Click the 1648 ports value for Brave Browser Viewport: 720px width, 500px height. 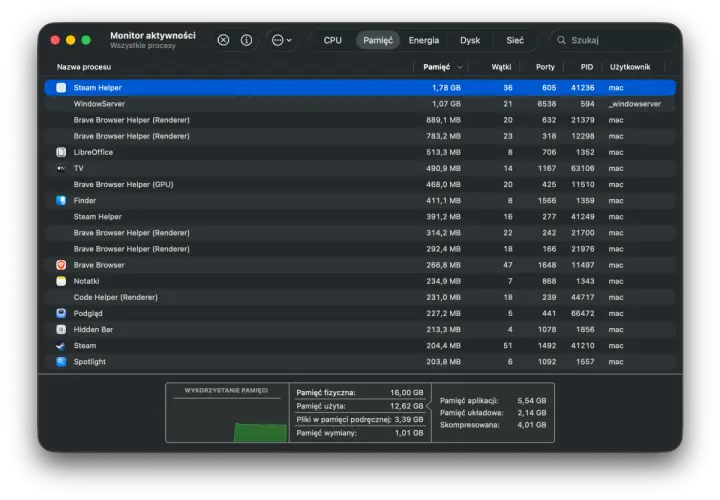547,265
